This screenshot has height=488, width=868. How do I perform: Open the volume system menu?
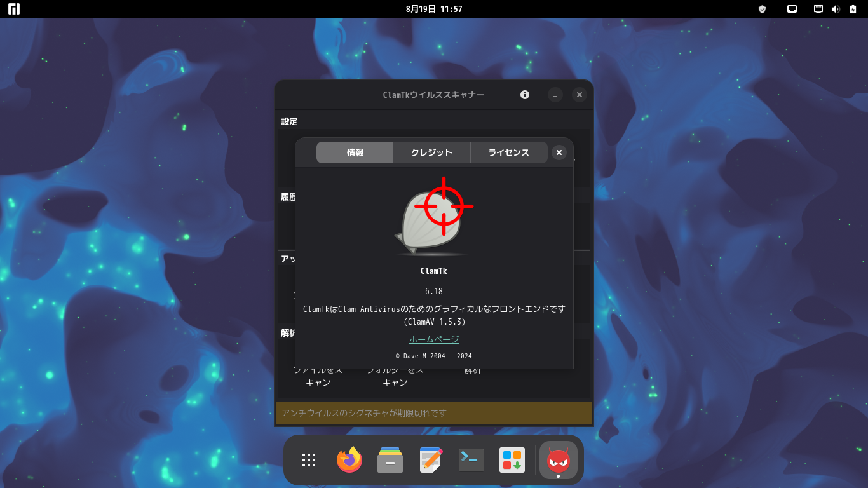(x=836, y=9)
